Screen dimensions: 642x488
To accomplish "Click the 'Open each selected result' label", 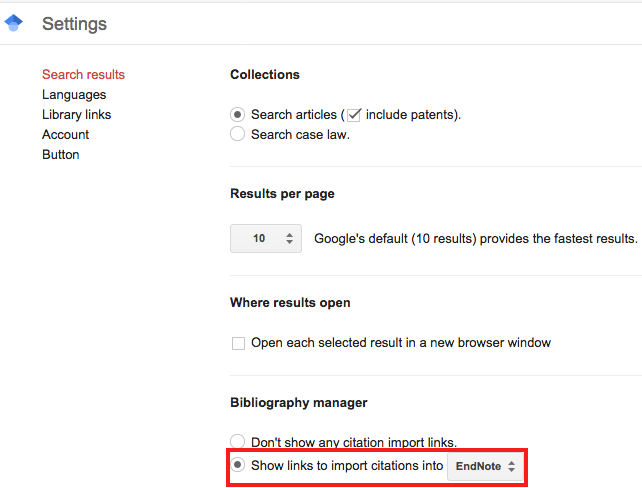I will [401, 343].
